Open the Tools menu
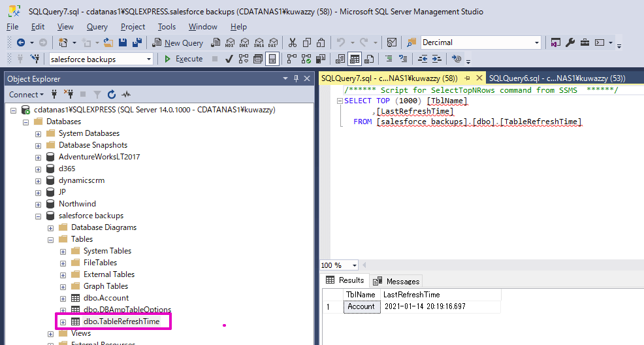 pyautogui.click(x=167, y=27)
